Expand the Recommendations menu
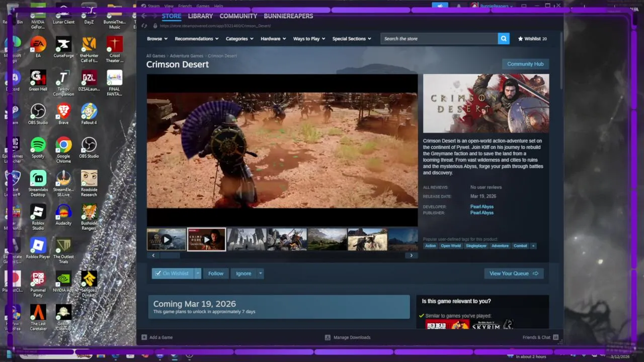The image size is (644, 362). click(x=197, y=39)
